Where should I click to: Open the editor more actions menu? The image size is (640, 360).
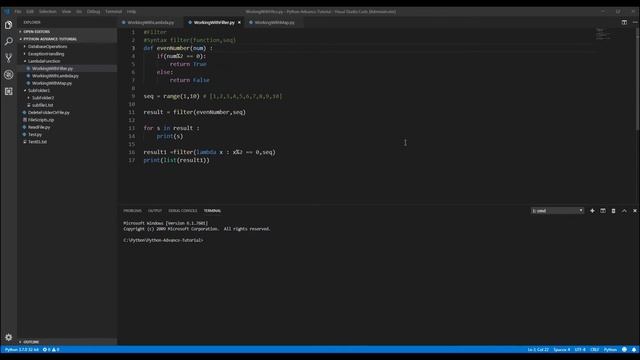pos(635,22)
